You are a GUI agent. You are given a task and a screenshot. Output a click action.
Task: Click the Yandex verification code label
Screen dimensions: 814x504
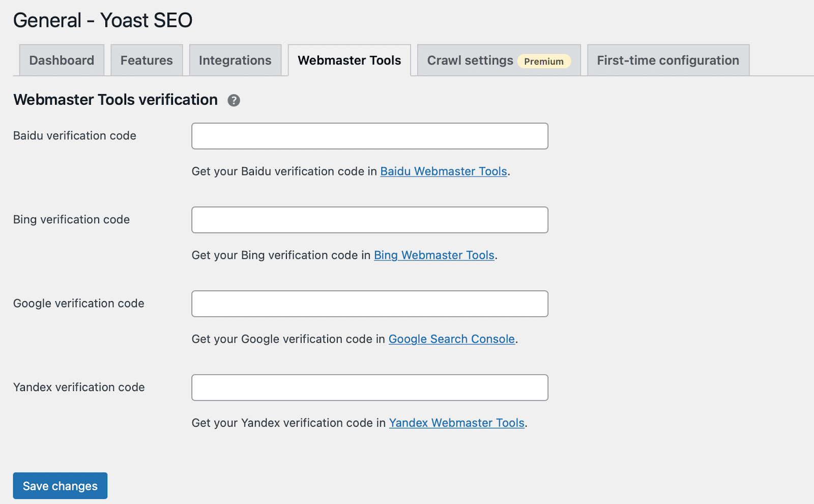pyautogui.click(x=78, y=387)
